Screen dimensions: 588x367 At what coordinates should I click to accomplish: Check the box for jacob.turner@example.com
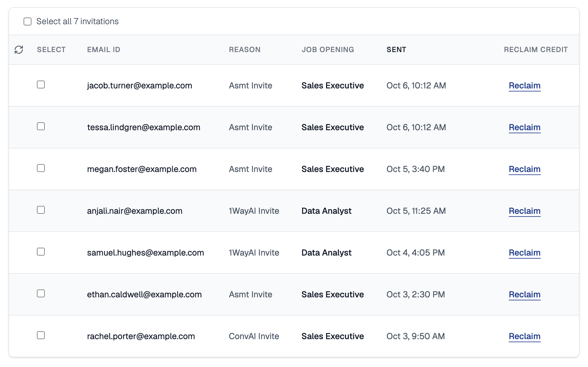(x=41, y=84)
